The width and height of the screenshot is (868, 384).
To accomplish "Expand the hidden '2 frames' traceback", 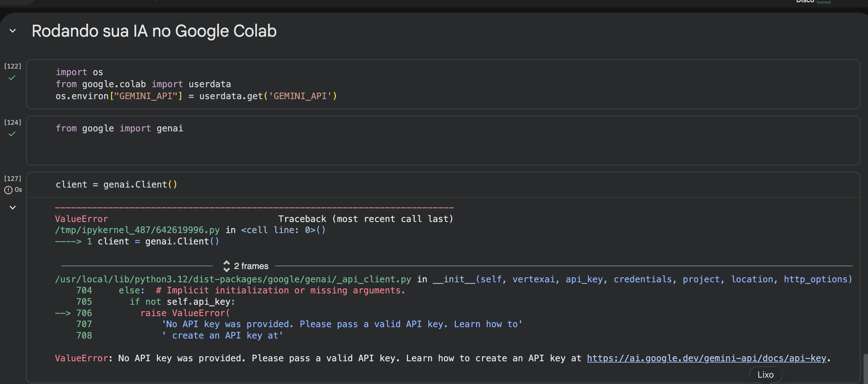I will (251, 266).
